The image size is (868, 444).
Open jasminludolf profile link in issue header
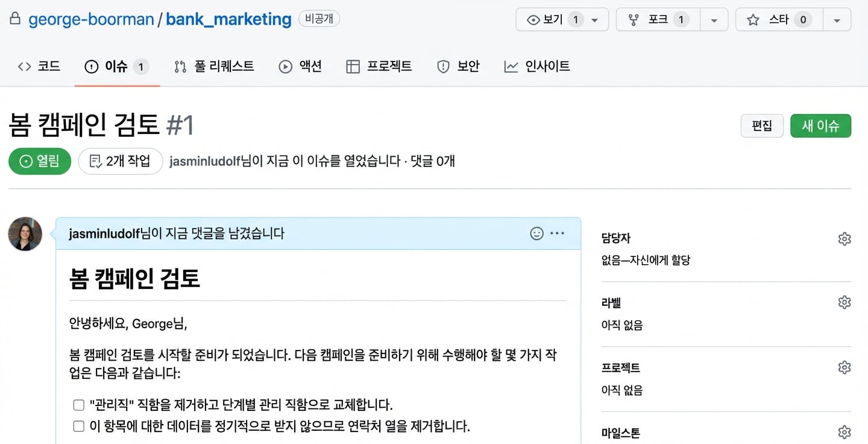point(205,161)
